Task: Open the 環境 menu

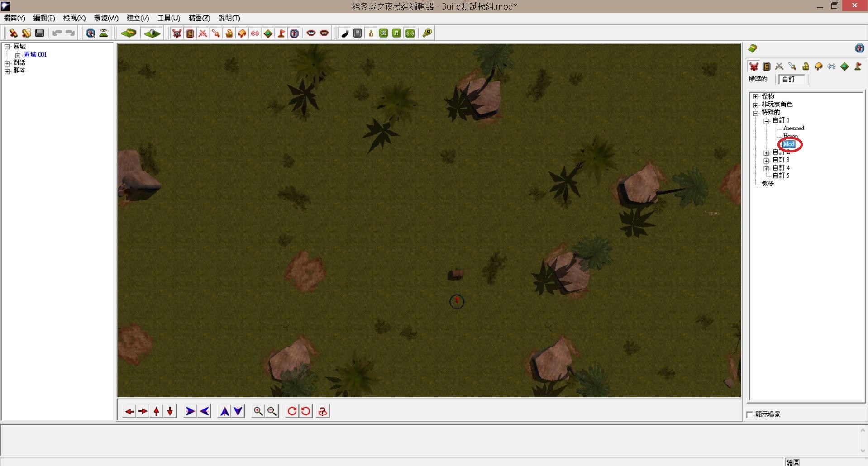Action: 106,18
